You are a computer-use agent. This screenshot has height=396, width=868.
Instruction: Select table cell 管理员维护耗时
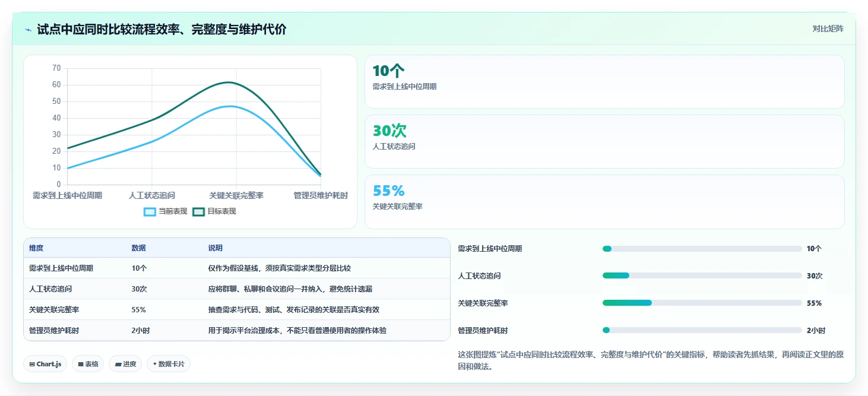[x=54, y=331]
